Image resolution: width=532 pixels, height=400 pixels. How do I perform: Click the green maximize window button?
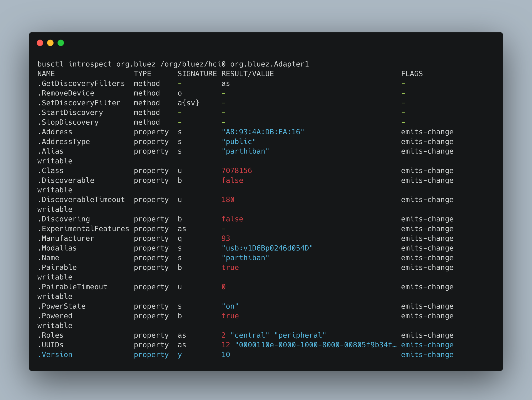pos(61,43)
